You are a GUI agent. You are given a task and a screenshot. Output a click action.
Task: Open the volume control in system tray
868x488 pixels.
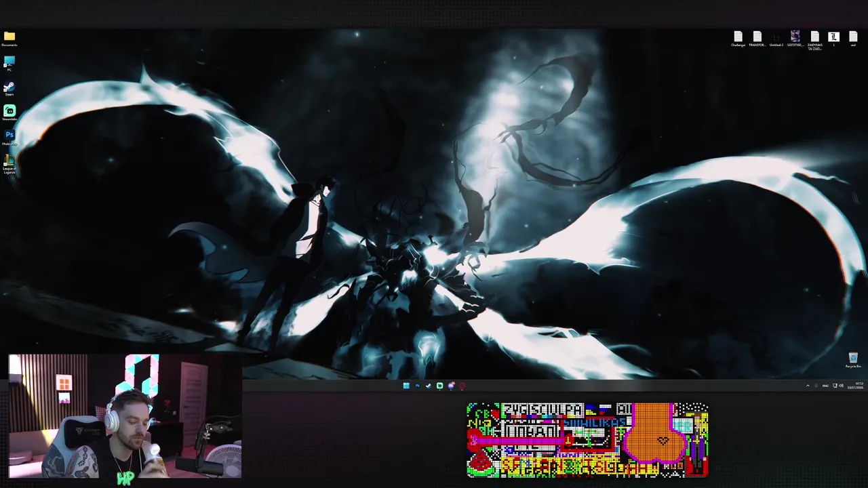coord(841,386)
